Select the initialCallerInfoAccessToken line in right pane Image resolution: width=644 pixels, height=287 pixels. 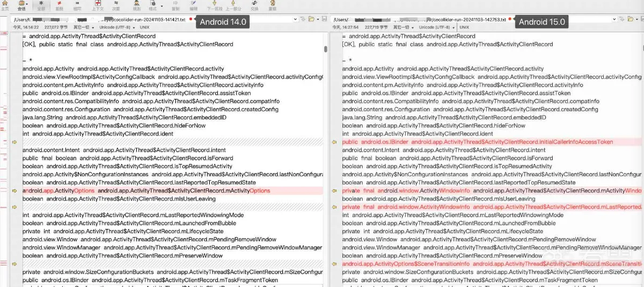(x=492, y=142)
